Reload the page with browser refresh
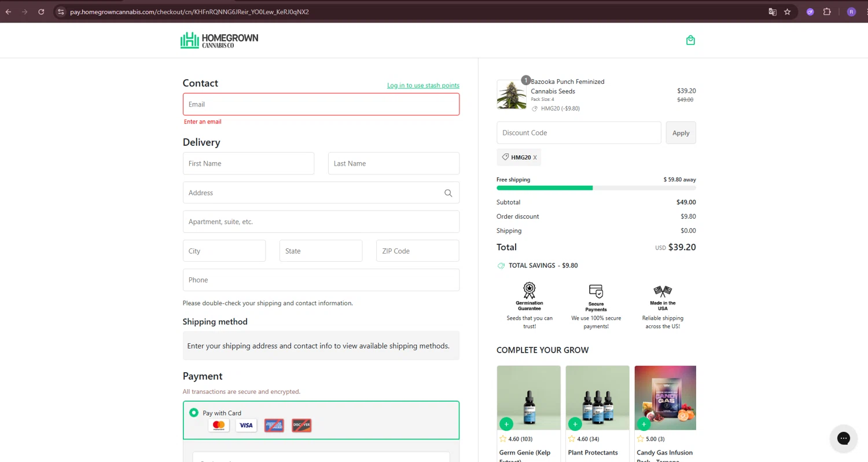This screenshot has height=462, width=868. (x=41, y=12)
